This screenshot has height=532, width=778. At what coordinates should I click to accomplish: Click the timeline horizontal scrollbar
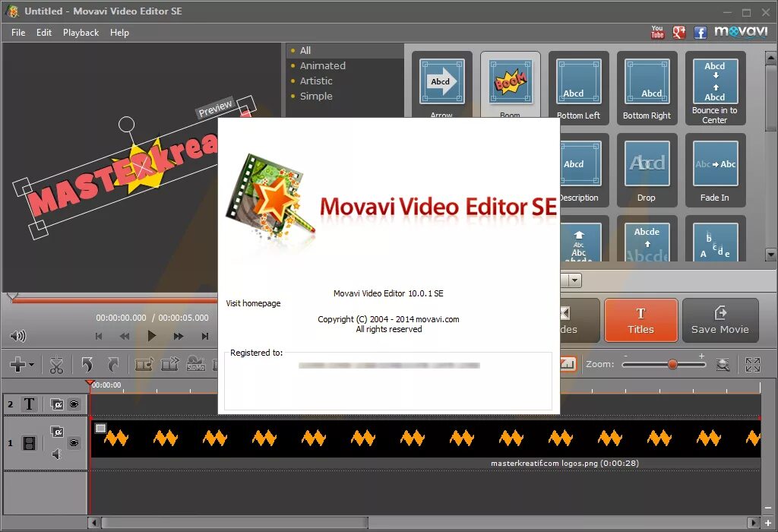coord(235,523)
